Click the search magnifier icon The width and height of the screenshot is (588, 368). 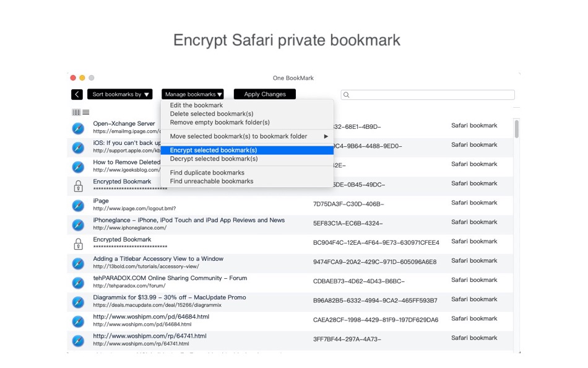347,95
